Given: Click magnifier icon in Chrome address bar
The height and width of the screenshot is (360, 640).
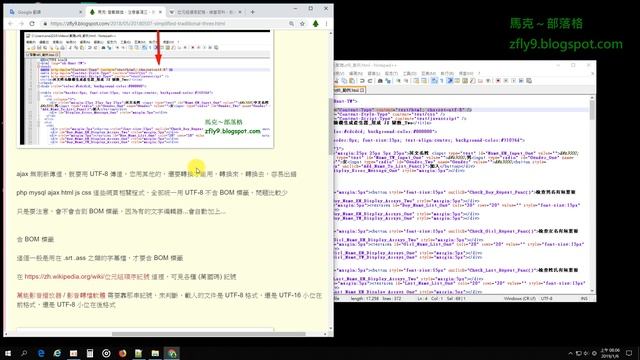Looking at the screenshot, I should click(x=291, y=24).
